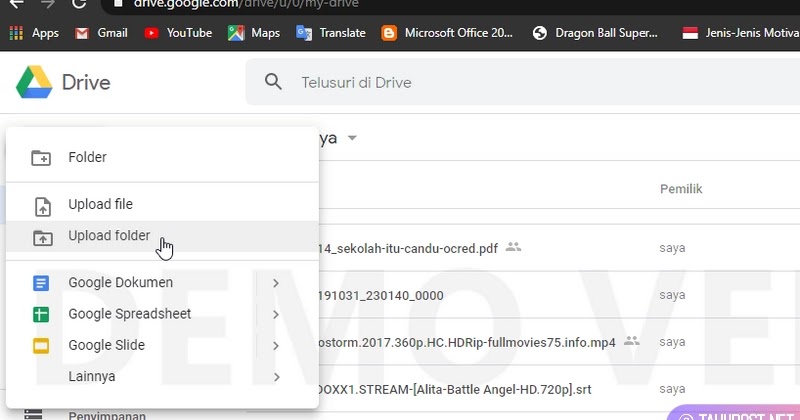Image resolution: width=800 pixels, height=420 pixels.
Task: Open the Apps grid bookmark icon
Action: (x=16, y=33)
